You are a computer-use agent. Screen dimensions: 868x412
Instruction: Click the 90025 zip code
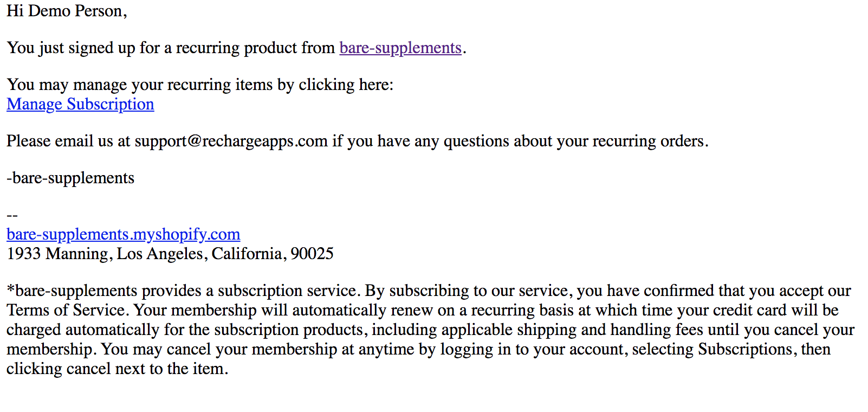(x=312, y=254)
